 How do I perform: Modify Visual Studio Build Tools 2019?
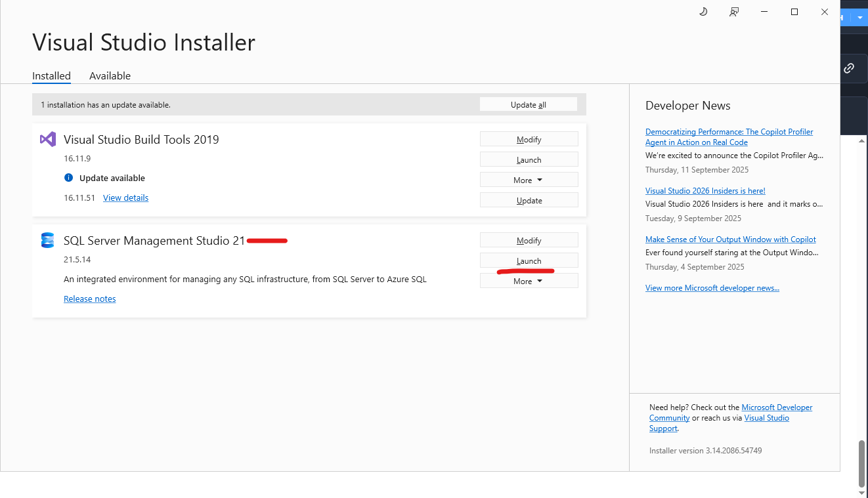[529, 139]
